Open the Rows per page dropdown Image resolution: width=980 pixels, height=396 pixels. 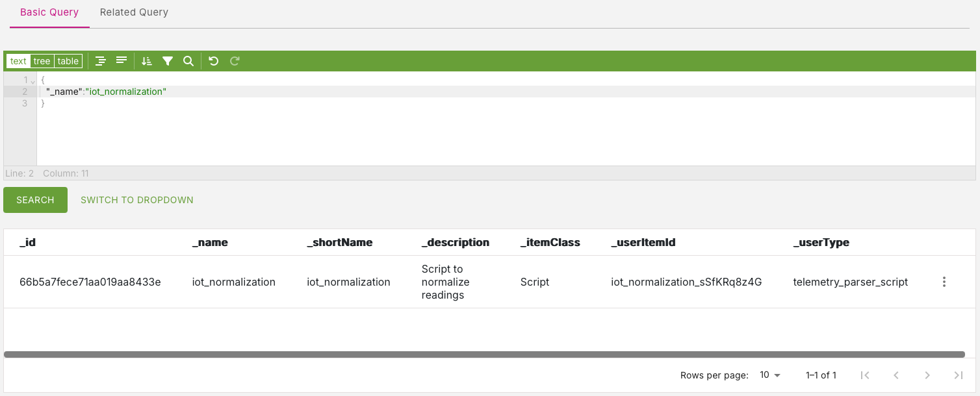pyautogui.click(x=770, y=375)
